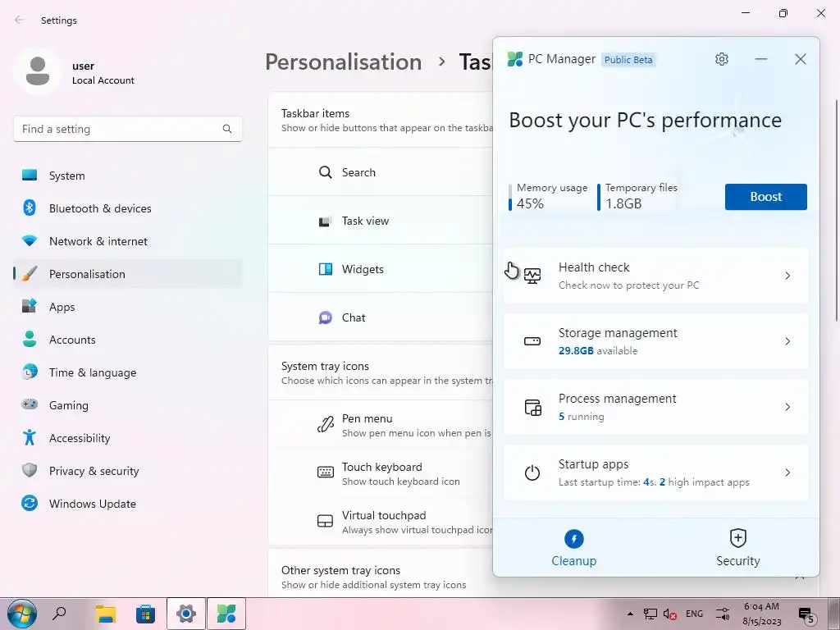Open Apps settings category
Viewport: 840px width, 630px height.
point(127,307)
